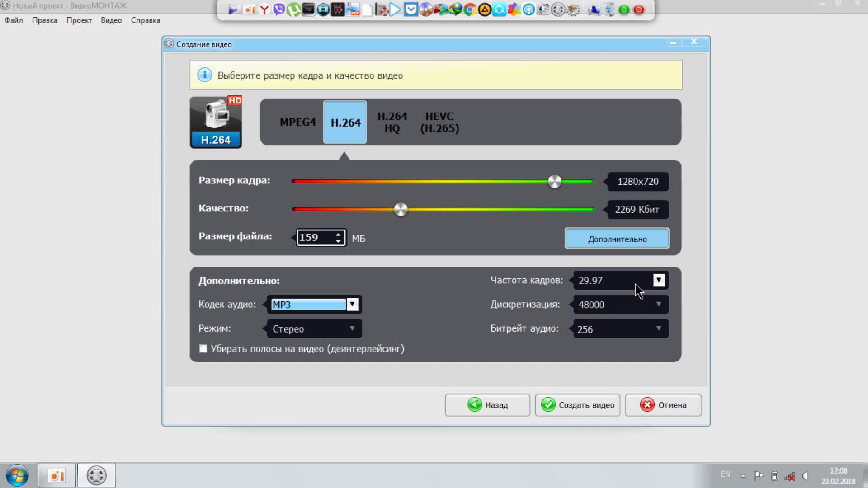Click the frame size slider handle
This screenshot has width=868, height=488.
pos(555,181)
